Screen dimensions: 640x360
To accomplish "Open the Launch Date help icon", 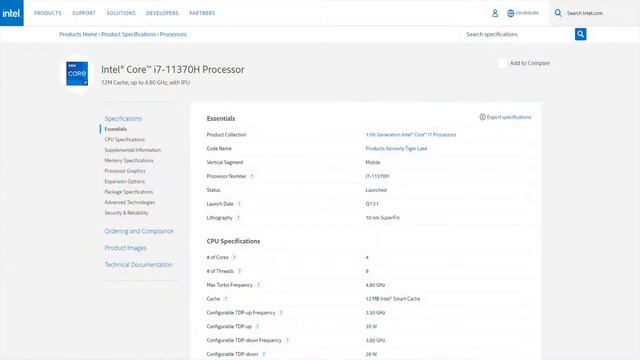I will (x=239, y=204).
